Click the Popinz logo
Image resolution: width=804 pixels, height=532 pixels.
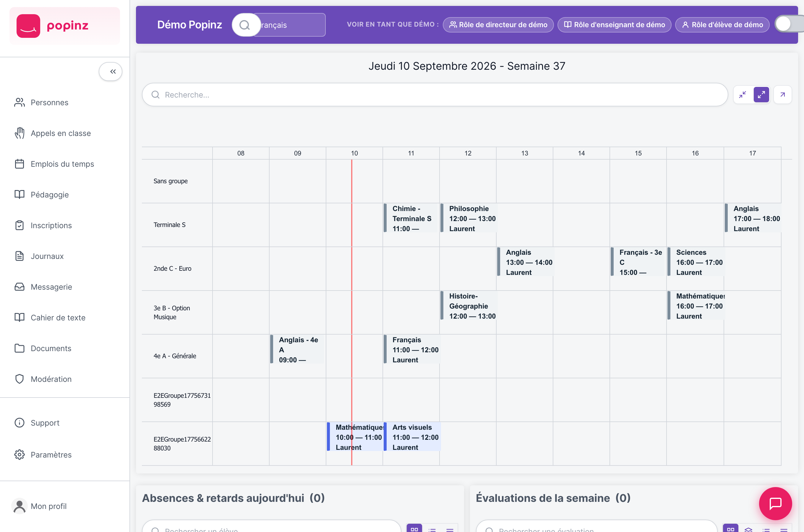pyautogui.click(x=64, y=26)
